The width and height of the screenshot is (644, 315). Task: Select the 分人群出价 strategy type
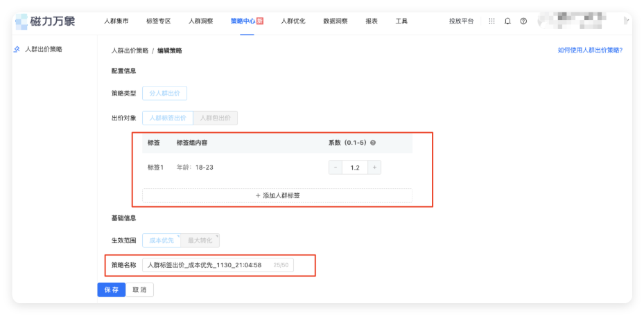pos(165,93)
